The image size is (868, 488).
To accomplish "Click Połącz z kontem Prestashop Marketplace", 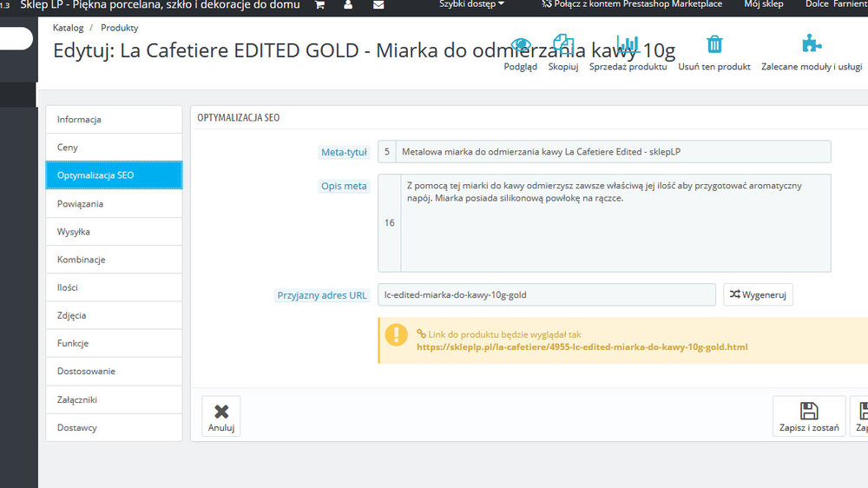I will click(x=632, y=4).
